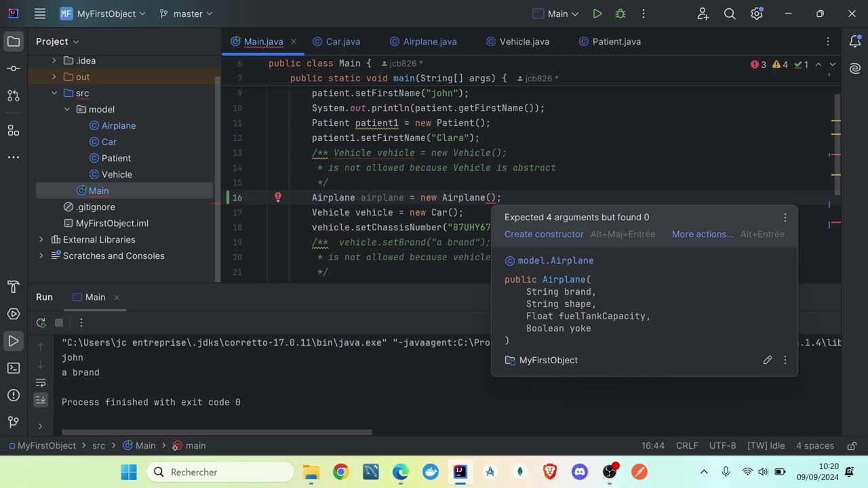Click error bulb on line 16
The height and width of the screenshot is (488, 868).
(277, 197)
